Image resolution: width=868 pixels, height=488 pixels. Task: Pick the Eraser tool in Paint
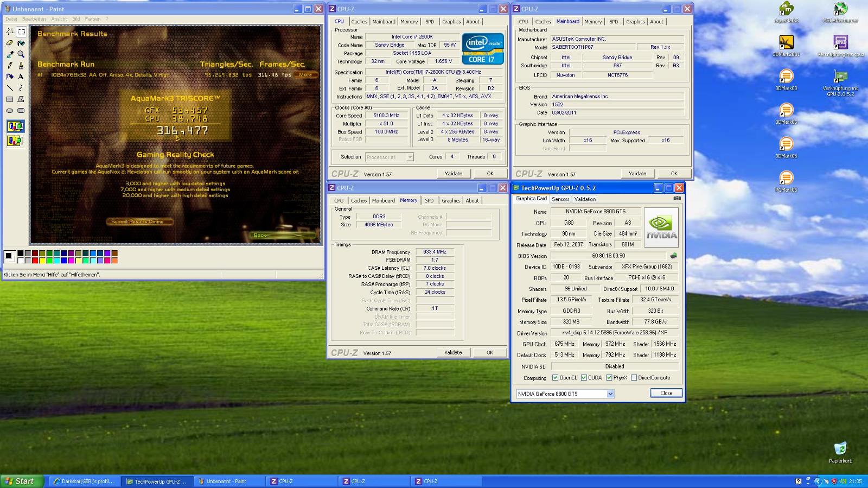coord(10,43)
